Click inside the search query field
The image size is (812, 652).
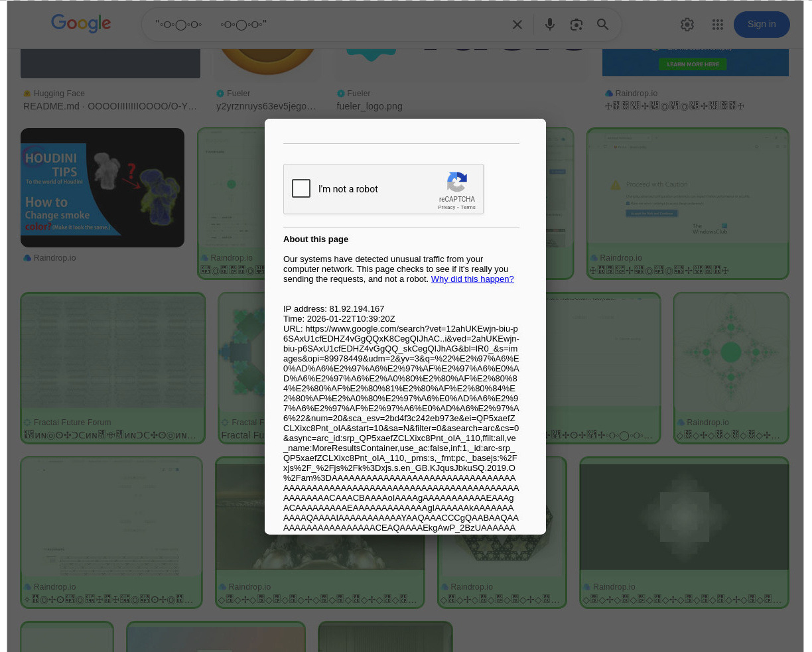point(332,25)
